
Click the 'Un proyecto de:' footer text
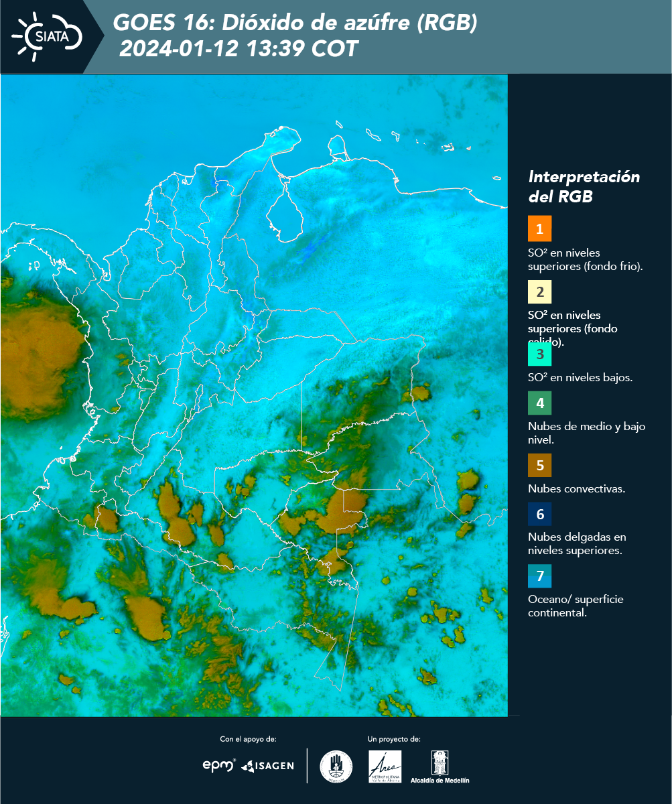point(394,739)
